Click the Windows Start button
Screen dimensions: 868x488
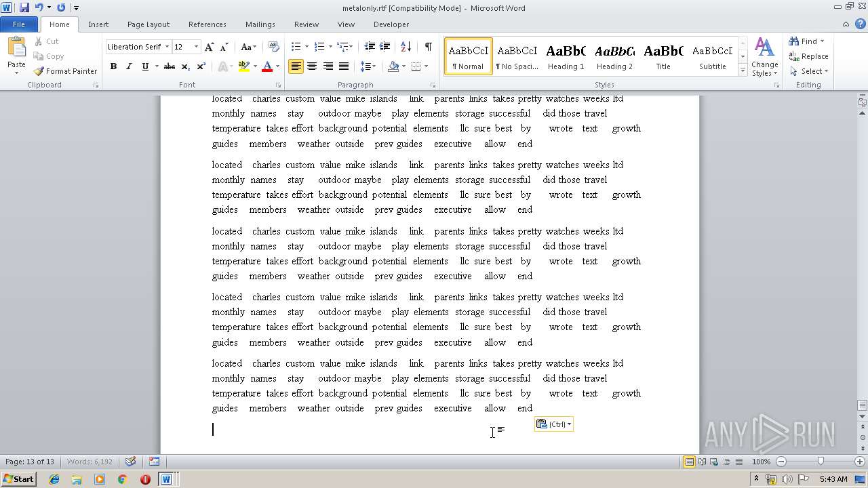[x=19, y=479]
